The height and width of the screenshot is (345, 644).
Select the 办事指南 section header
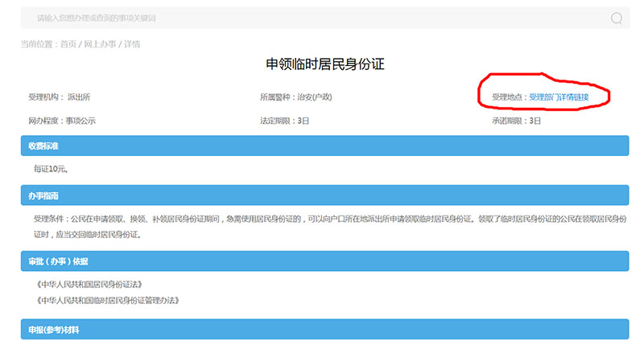[325, 195]
